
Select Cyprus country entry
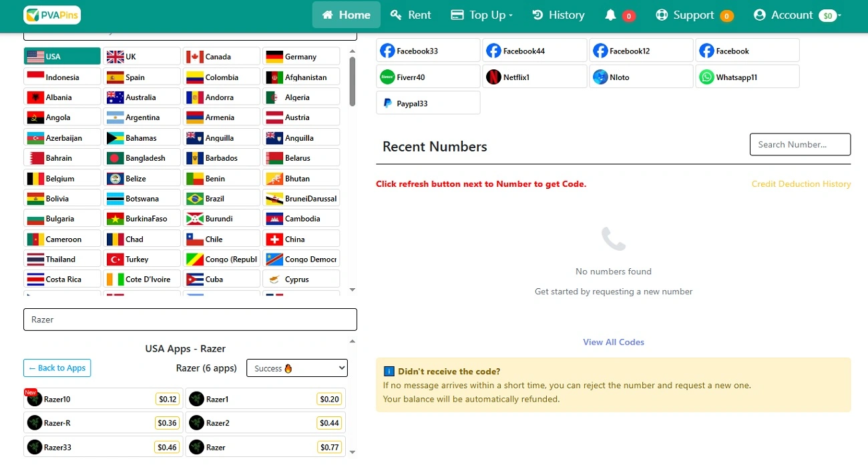click(x=301, y=280)
